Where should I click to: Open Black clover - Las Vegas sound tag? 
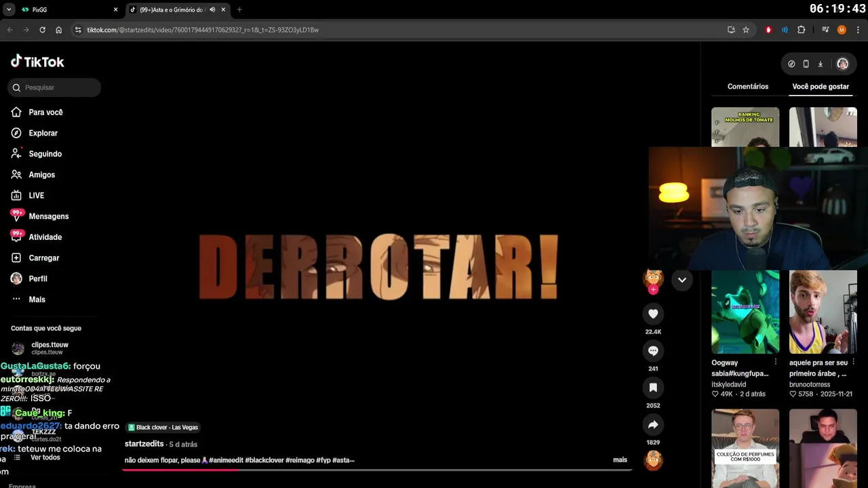163,428
